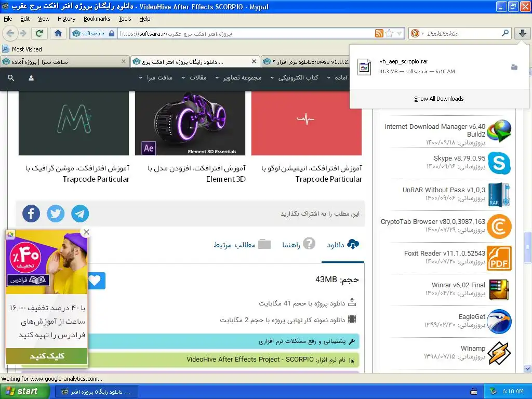The width and height of the screenshot is (532, 399).
Task: Select the راهنما help tab
Action: coord(299,244)
